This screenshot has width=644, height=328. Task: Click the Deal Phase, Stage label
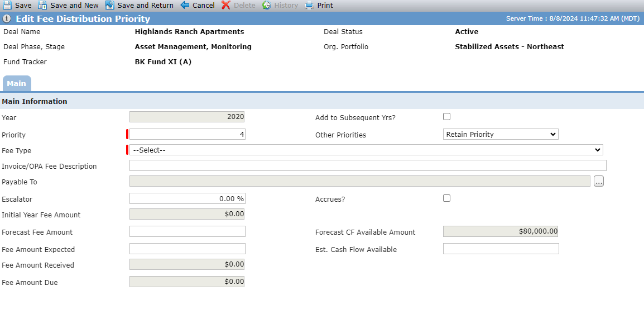(34, 47)
